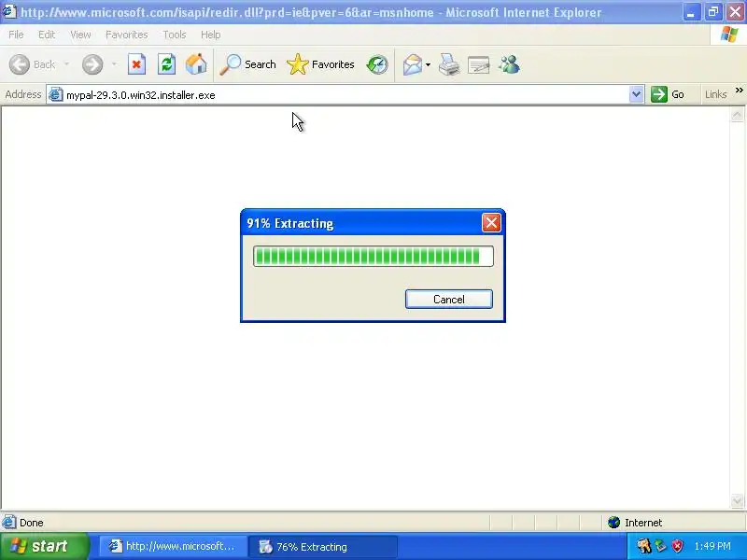Image resolution: width=747 pixels, height=560 pixels.
Task: Click the 1:49 PM clock
Action: click(x=712, y=546)
